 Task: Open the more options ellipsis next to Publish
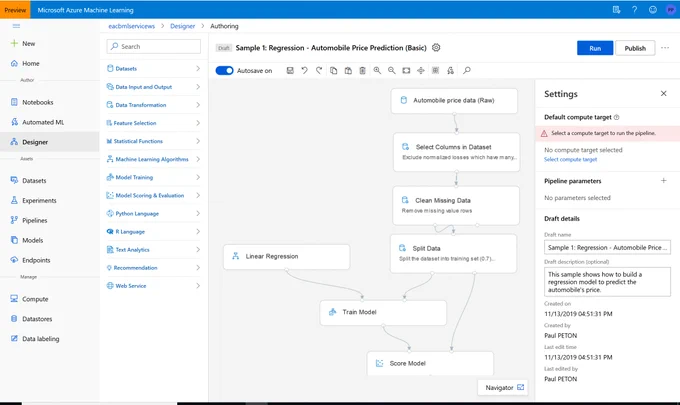[x=665, y=48]
